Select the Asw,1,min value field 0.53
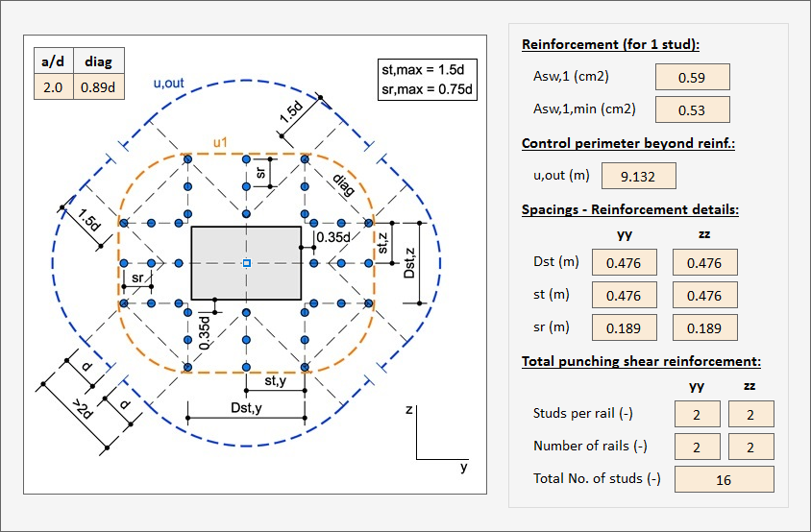Viewport: 811px width, 532px height. pyautogui.click(x=692, y=109)
